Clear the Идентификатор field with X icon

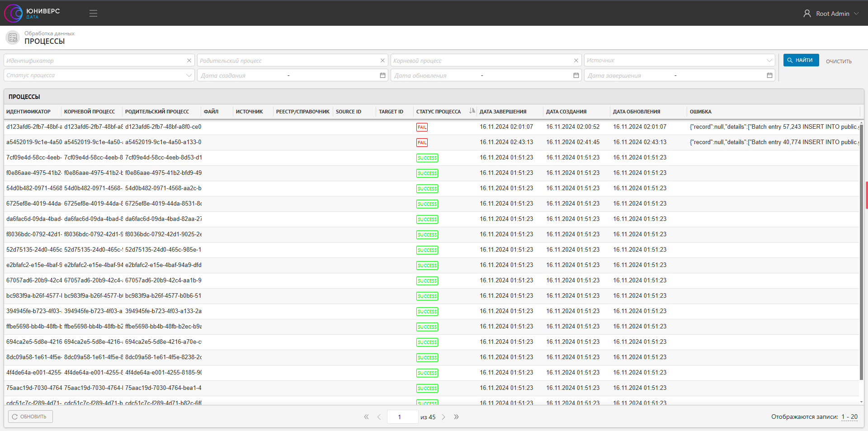[x=189, y=61]
